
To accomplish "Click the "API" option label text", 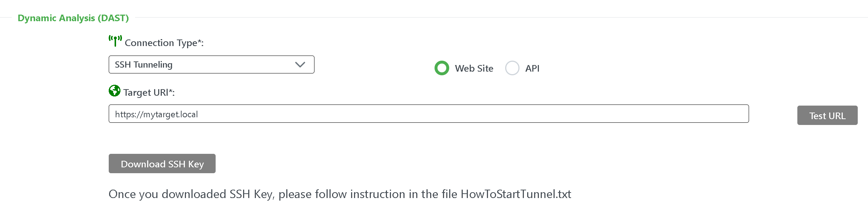I will (x=532, y=68).
